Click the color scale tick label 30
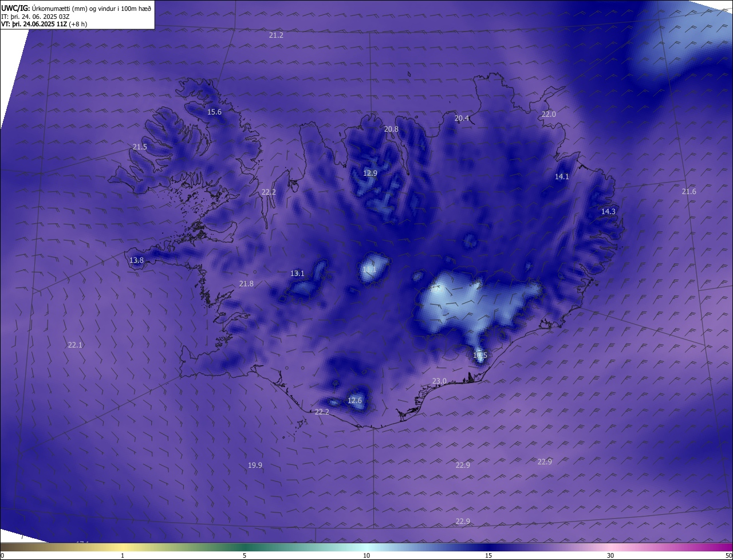733x560 pixels. 610,555
